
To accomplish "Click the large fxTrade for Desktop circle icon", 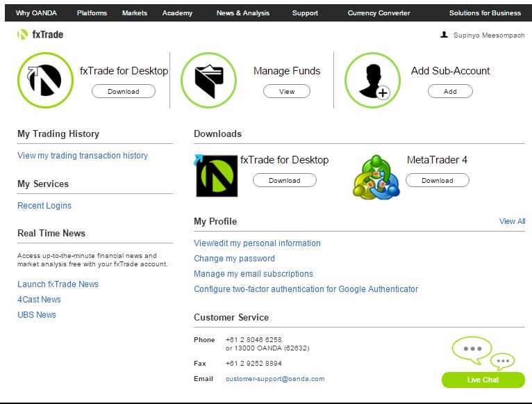I will point(45,80).
